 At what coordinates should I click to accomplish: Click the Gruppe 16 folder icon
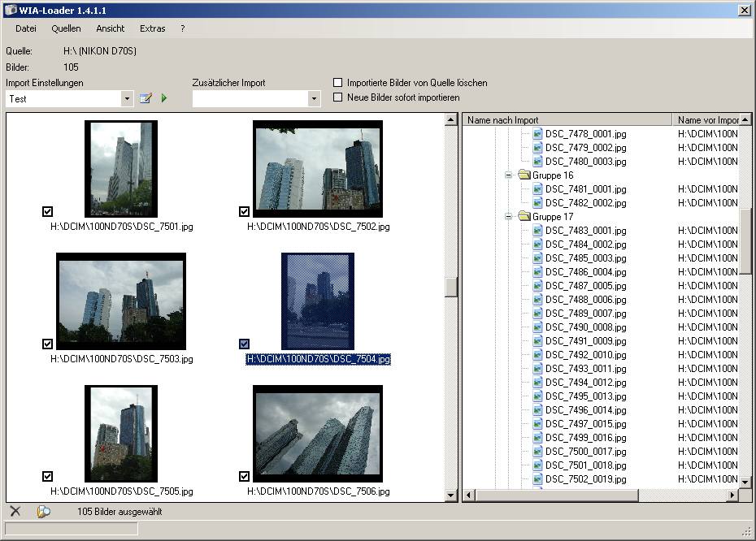tap(524, 175)
